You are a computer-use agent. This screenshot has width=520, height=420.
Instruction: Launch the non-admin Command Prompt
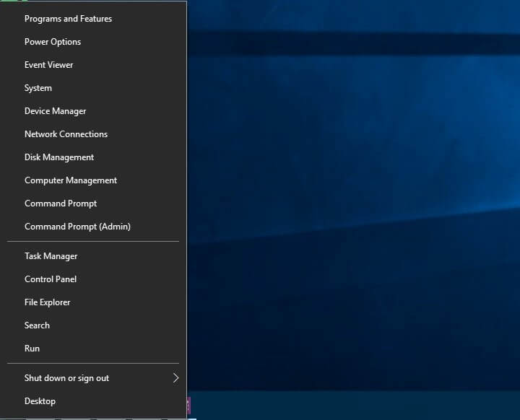[x=61, y=204]
